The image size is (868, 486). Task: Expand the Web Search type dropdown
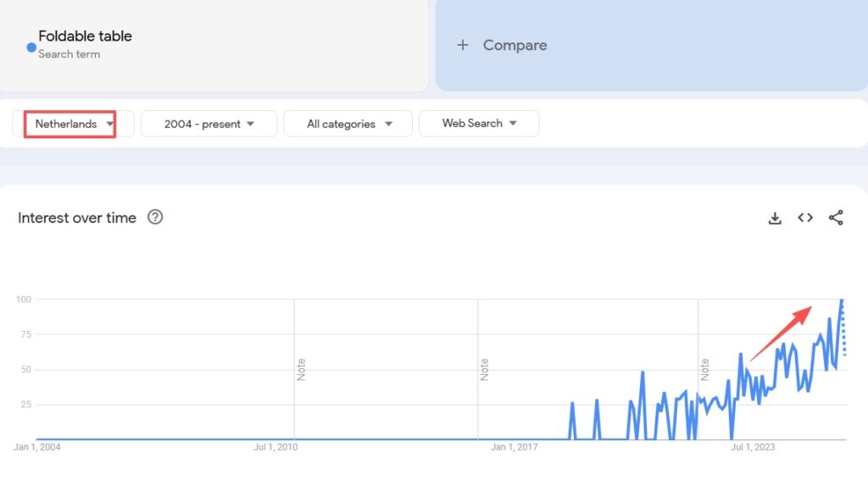[479, 124]
